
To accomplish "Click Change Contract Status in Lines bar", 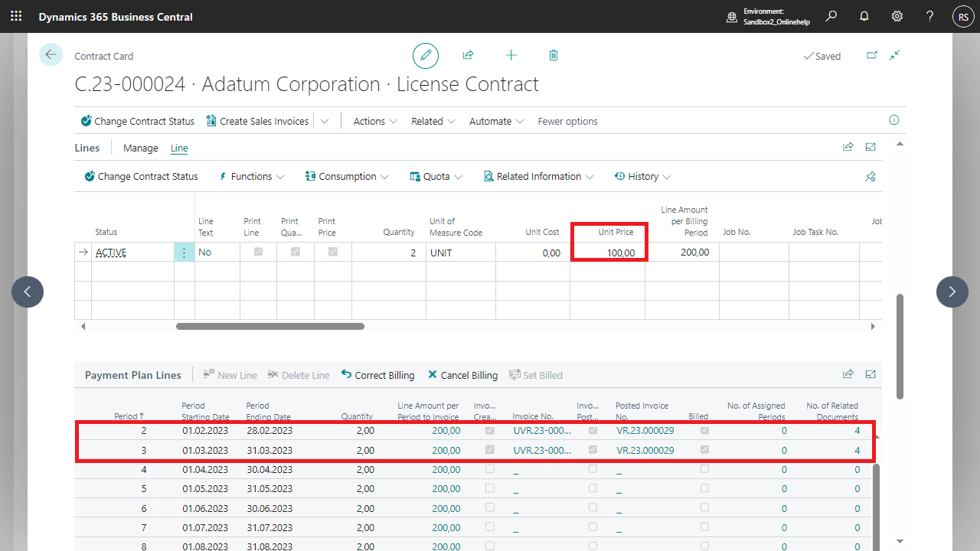I will (141, 176).
